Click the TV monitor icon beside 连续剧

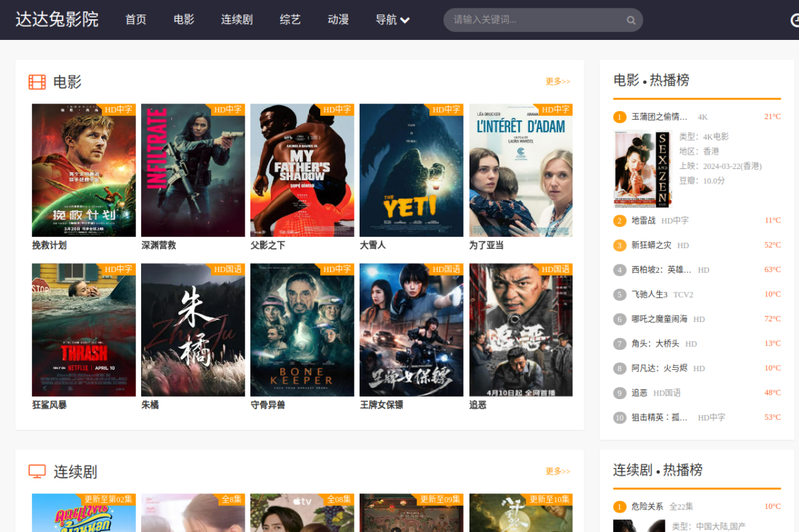pyautogui.click(x=37, y=472)
